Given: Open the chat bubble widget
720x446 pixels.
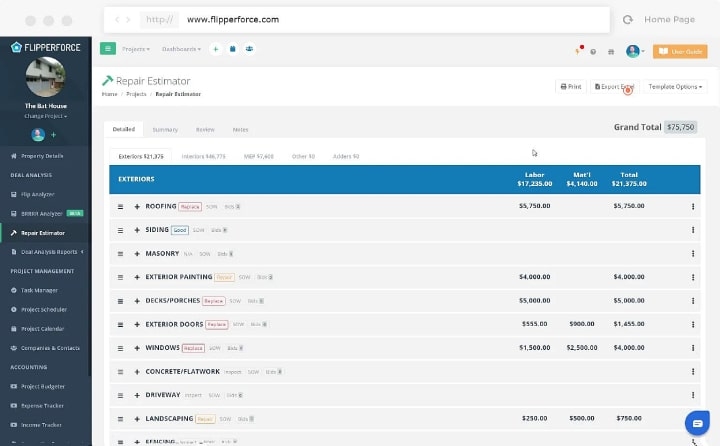Looking at the screenshot, I should (697, 423).
